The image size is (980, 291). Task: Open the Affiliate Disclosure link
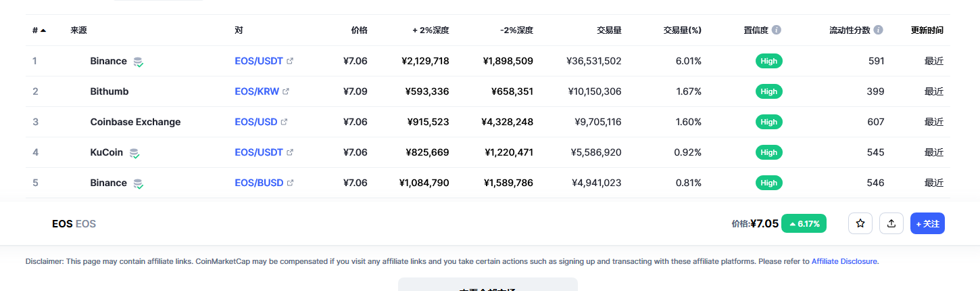click(844, 261)
